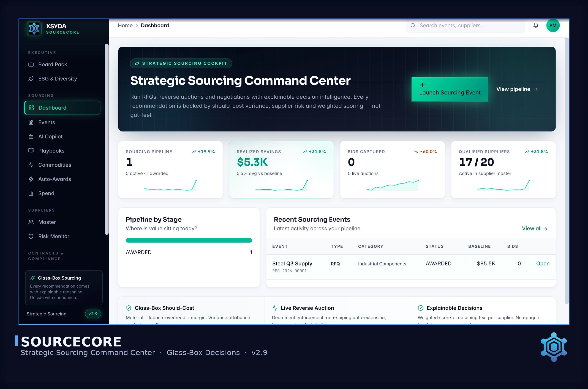Click the ESG & Diversity leaf icon
588x389 pixels.
click(x=31, y=79)
